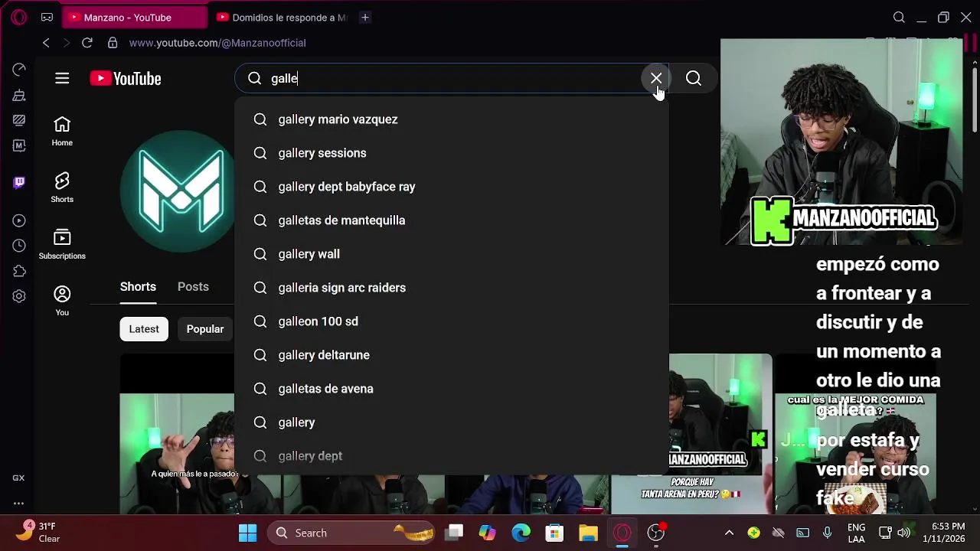This screenshot has height=551, width=980.
Task: Select suggestion gallery mario vazquez
Action: (x=452, y=119)
